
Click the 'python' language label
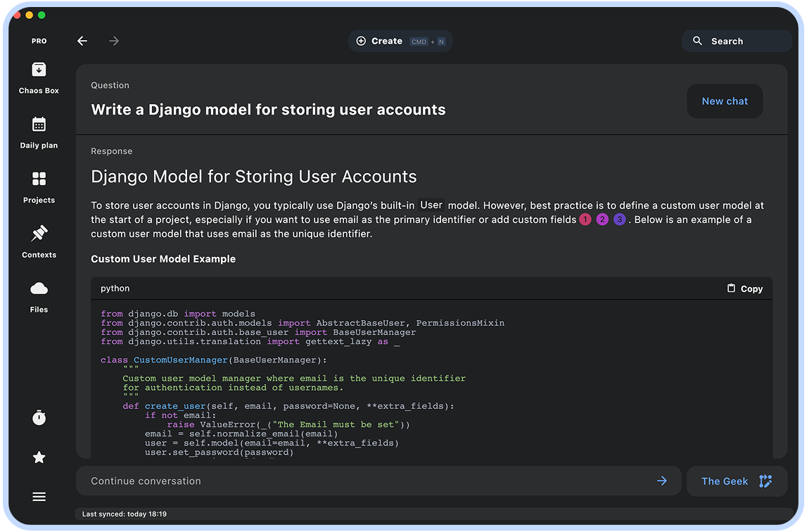pyautogui.click(x=115, y=289)
